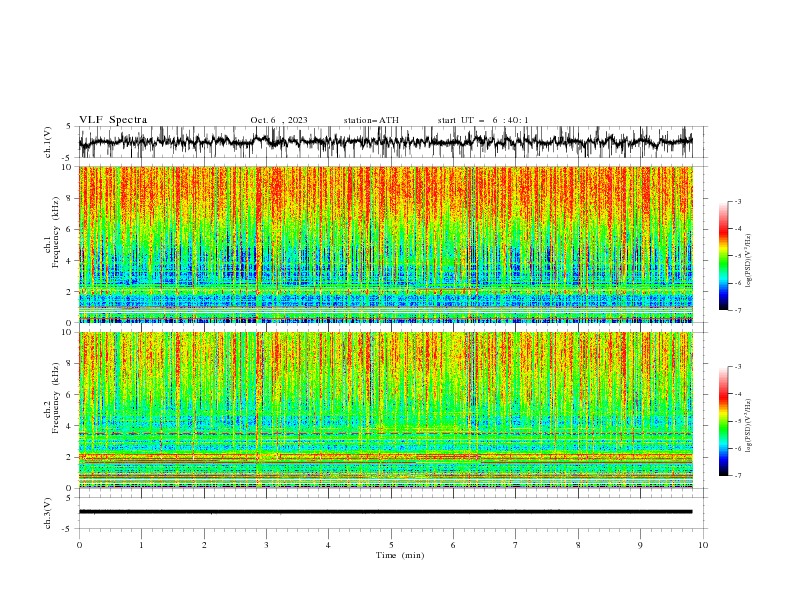Click the date "Oct. 6 , 2023"
The image size is (792, 612).
(279, 120)
